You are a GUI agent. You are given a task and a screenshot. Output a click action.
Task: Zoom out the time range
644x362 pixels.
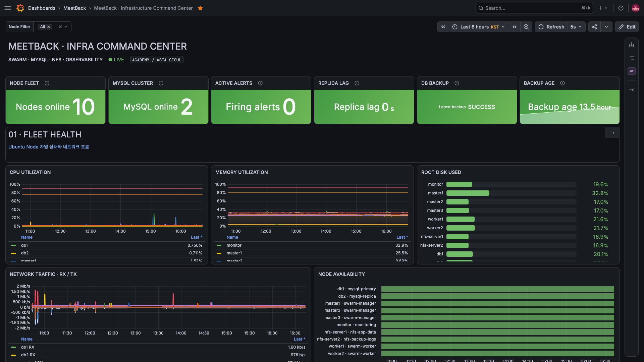pos(526,27)
